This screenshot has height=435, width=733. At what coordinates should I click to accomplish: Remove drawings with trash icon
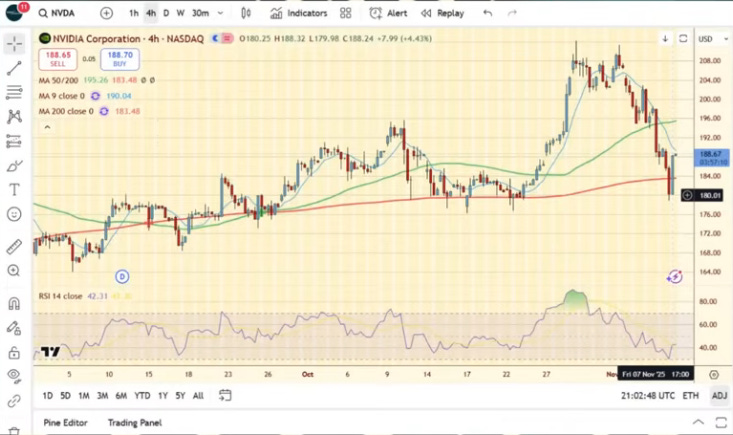14,430
